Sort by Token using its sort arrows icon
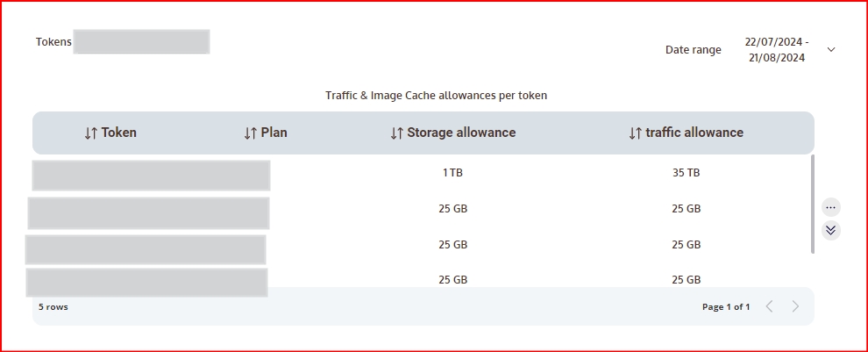The width and height of the screenshot is (868, 352). (x=91, y=133)
